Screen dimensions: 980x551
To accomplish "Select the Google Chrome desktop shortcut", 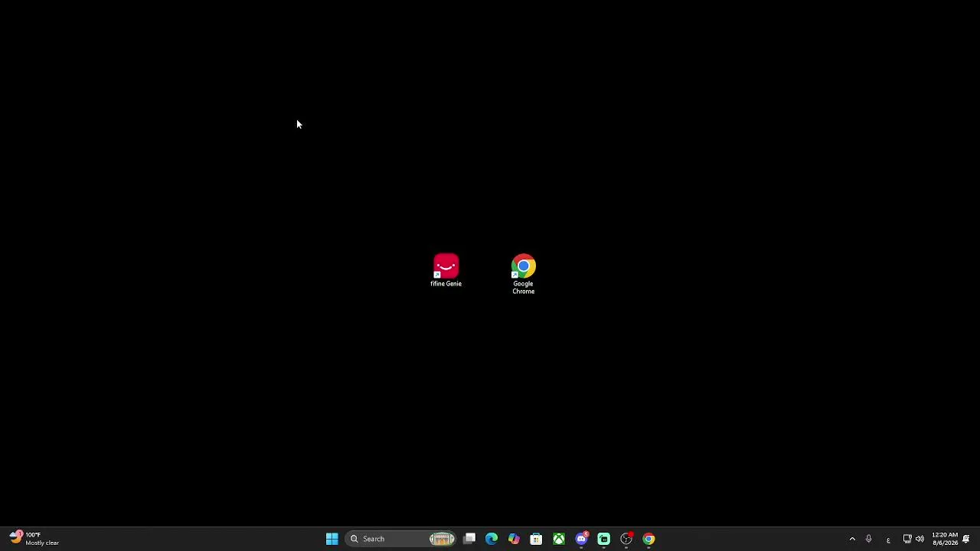I will 523,275.
